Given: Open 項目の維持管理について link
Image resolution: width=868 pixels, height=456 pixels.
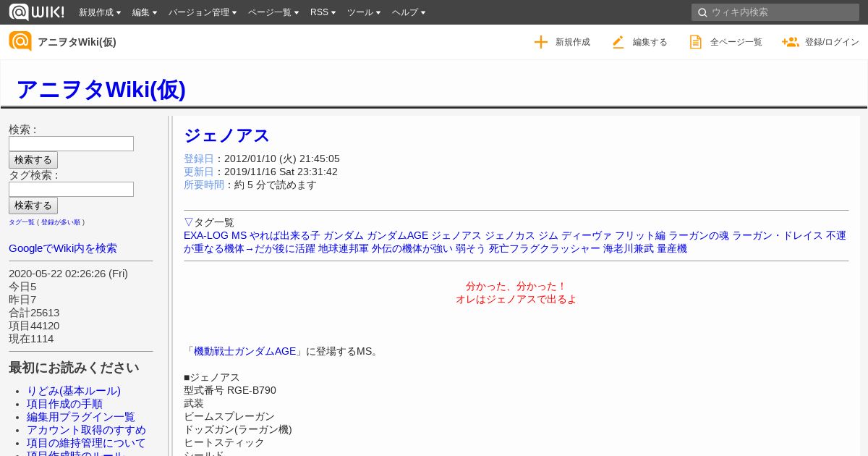Looking at the screenshot, I should click(86, 443).
